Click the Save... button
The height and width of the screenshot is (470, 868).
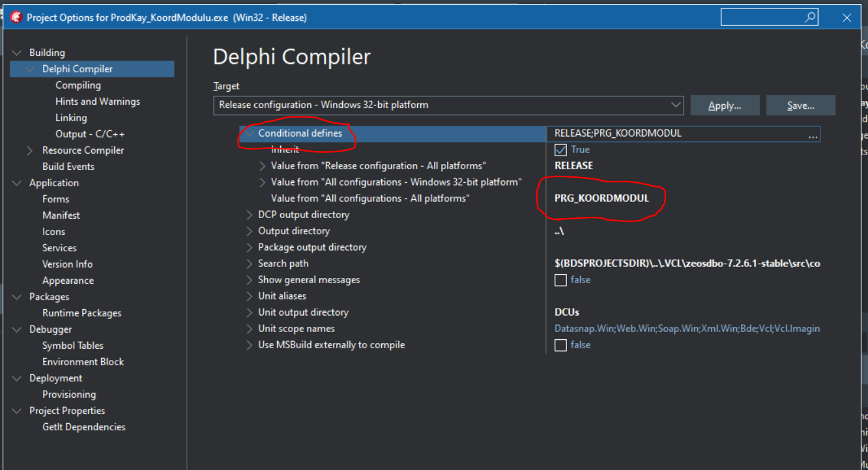(801, 105)
